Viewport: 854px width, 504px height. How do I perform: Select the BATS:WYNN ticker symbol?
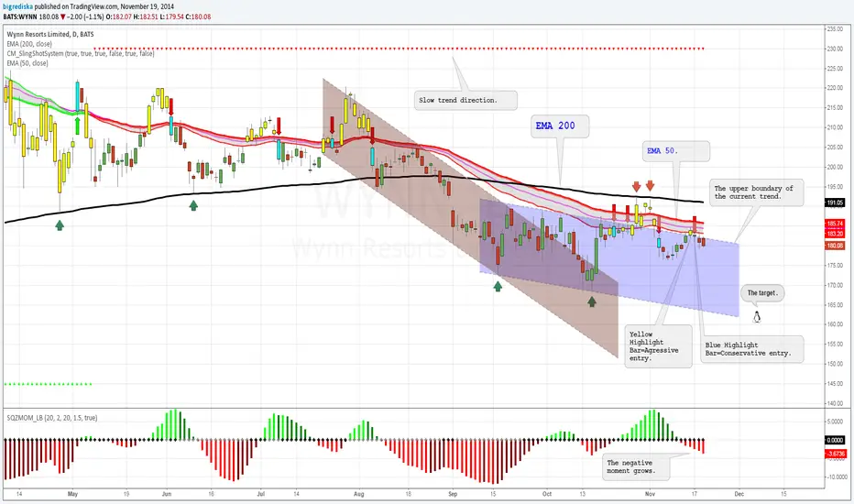coord(20,16)
